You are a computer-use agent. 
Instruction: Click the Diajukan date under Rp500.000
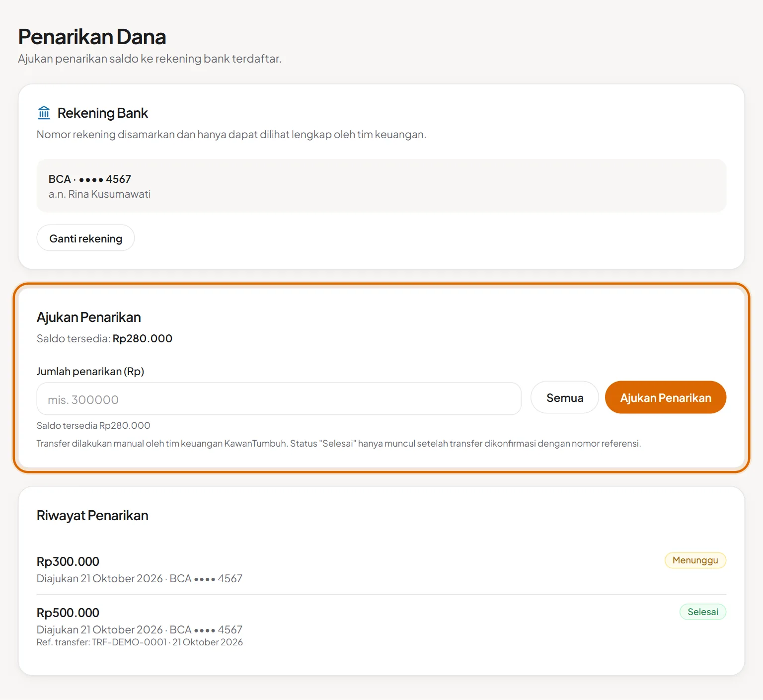pyautogui.click(x=140, y=630)
